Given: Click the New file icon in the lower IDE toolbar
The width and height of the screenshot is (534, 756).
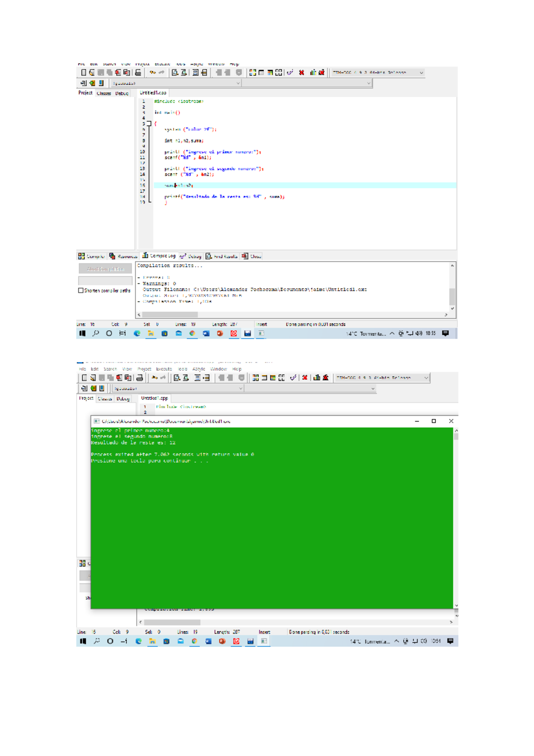Looking at the screenshot, I should click(x=84, y=378).
